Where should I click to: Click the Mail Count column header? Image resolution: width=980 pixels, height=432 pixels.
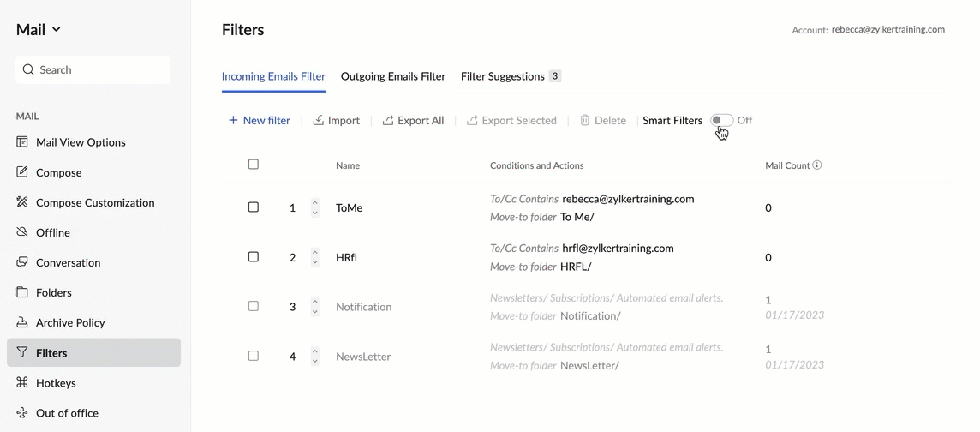point(787,165)
